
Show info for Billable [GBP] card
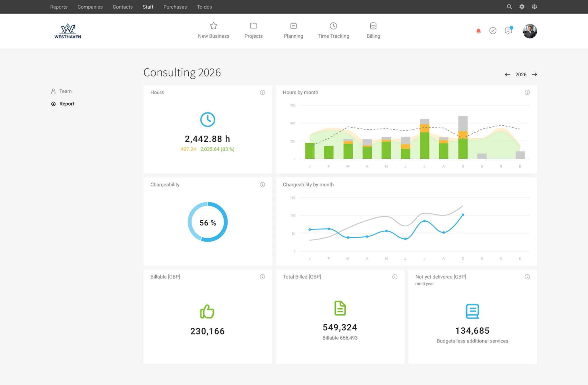coord(262,277)
